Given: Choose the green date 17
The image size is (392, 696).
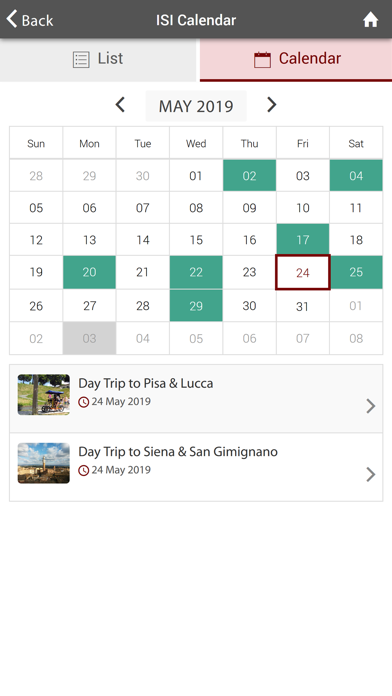Looking at the screenshot, I should coord(303,240).
